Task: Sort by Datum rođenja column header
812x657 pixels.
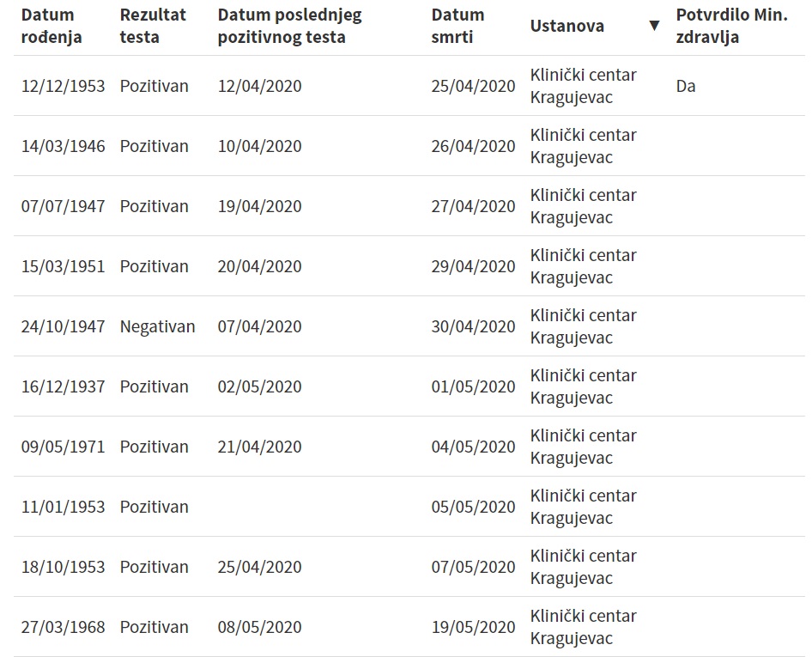Action: click(52, 26)
